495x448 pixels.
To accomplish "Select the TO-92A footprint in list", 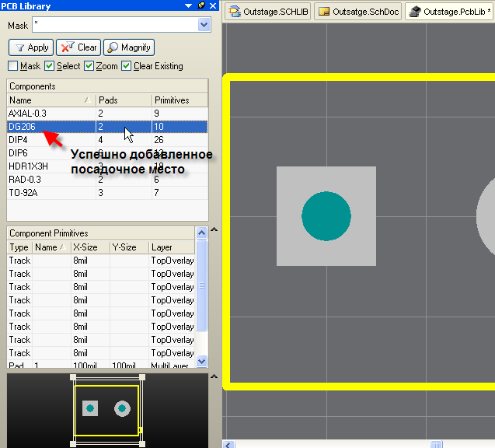I will (23, 193).
